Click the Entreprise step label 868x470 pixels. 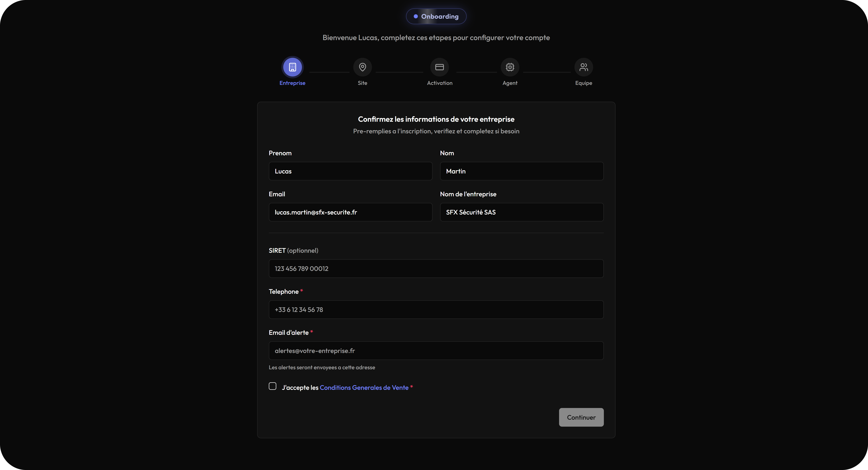click(292, 83)
